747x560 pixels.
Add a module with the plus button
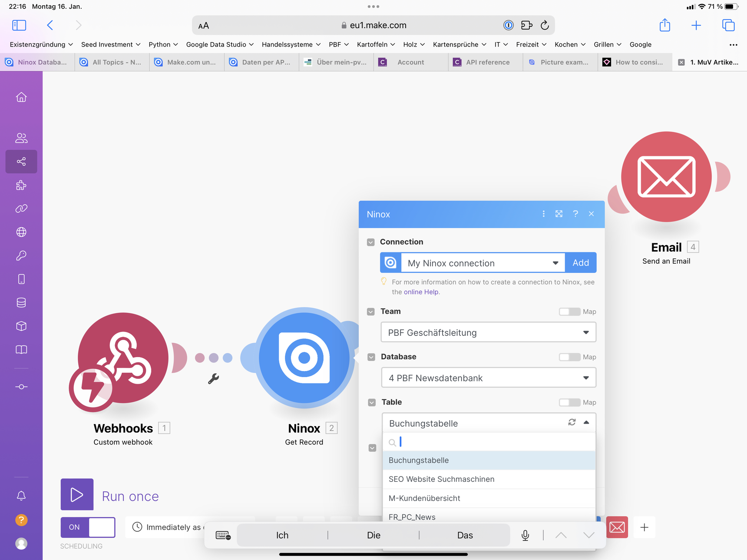(x=645, y=527)
